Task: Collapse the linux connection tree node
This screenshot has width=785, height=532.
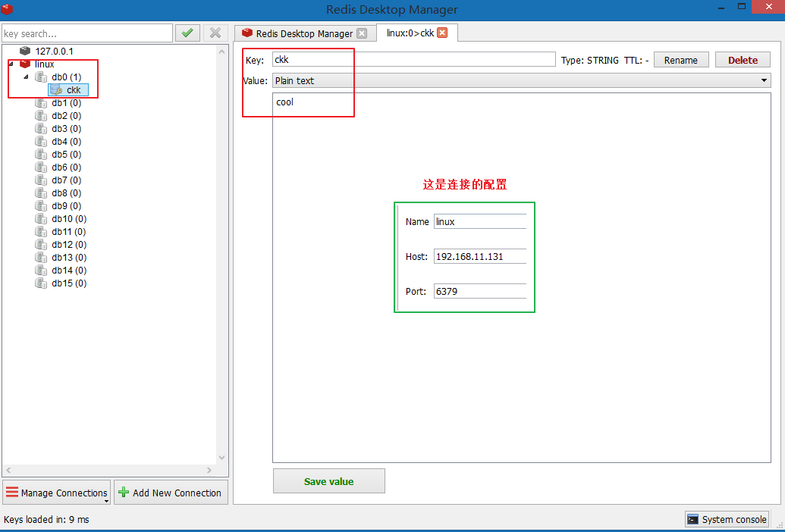Action: tap(11, 64)
